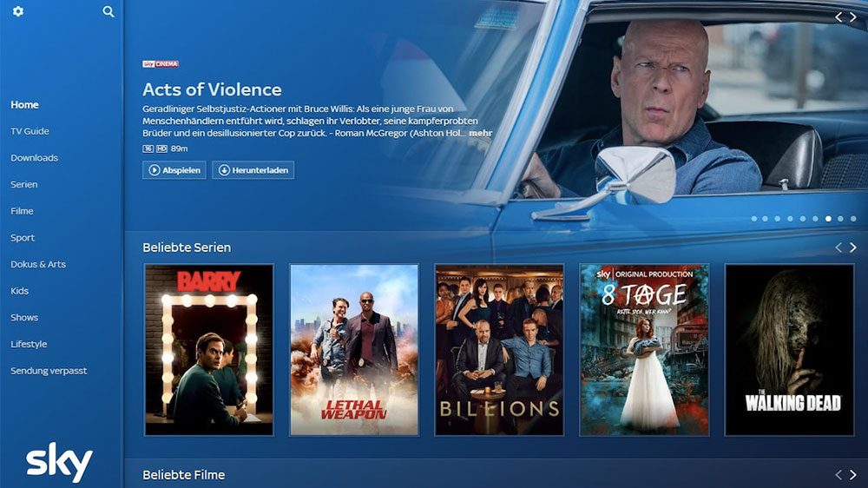Screen dimensions: 868x488
Task: Open the Sendung verpasst section
Action: 49,371
